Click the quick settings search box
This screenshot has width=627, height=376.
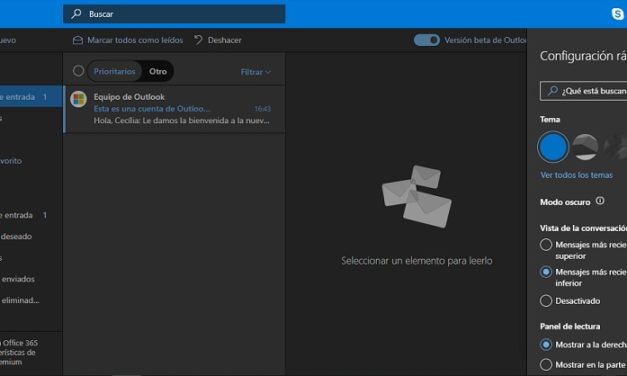click(583, 91)
